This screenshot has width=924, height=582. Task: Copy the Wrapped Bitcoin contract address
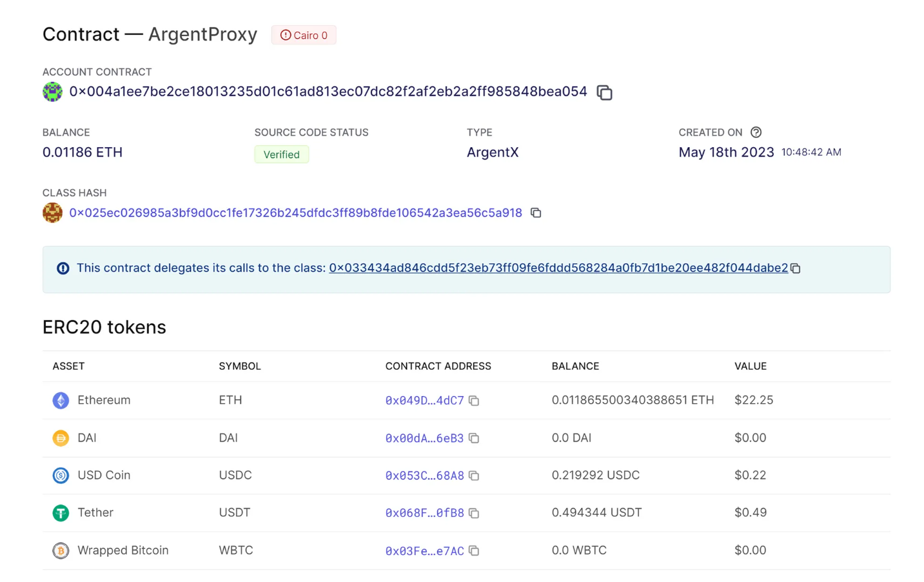point(474,550)
